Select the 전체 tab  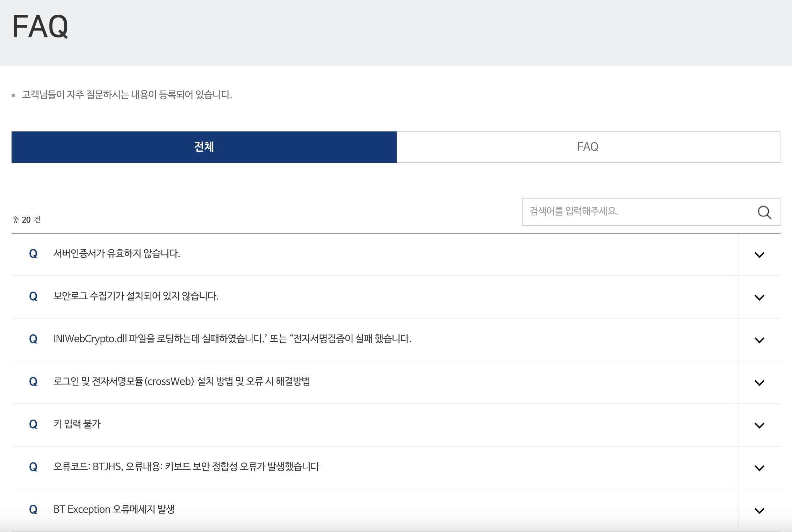[204, 147]
